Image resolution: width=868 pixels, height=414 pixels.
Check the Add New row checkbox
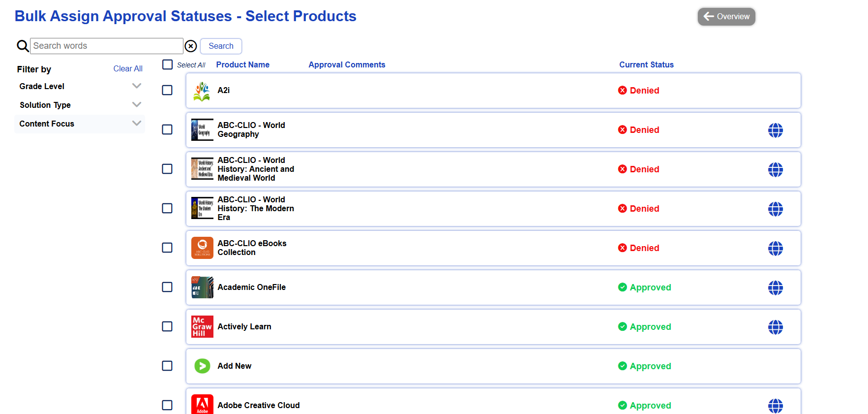coord(167,366)
